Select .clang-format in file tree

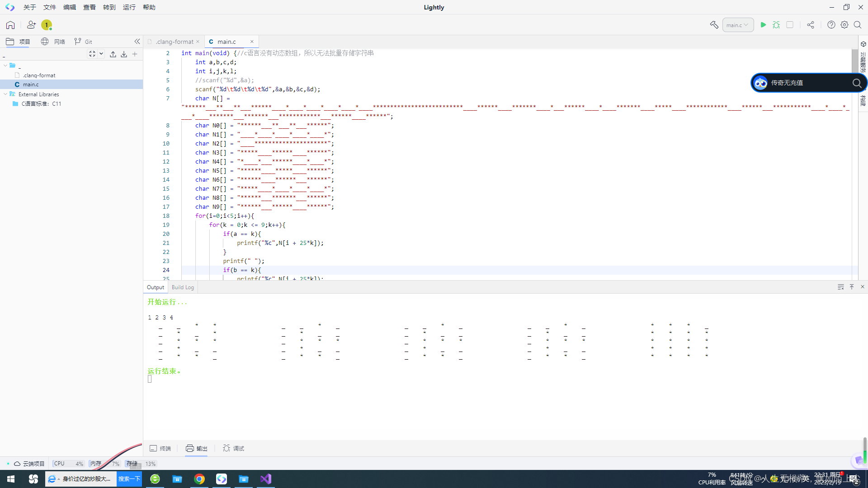(x=39, y=75)
